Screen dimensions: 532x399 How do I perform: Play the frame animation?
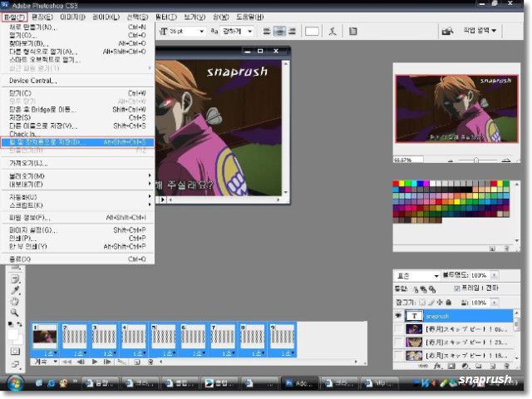pos(95,362)
